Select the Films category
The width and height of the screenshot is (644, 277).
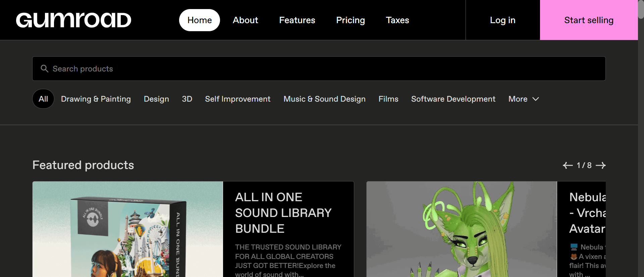[388, 99]
